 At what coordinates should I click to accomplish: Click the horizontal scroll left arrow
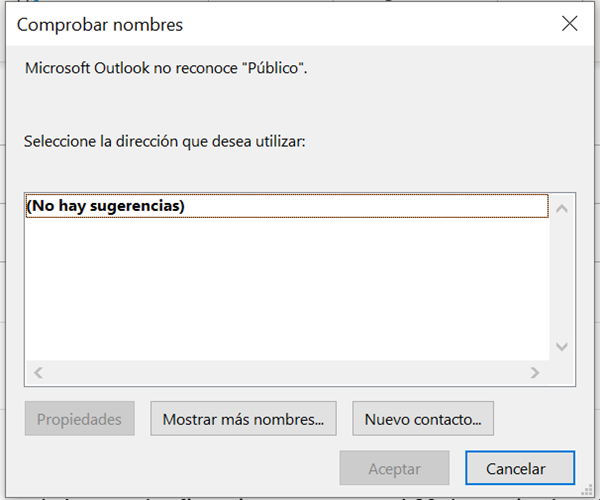[x=39, y=373]
